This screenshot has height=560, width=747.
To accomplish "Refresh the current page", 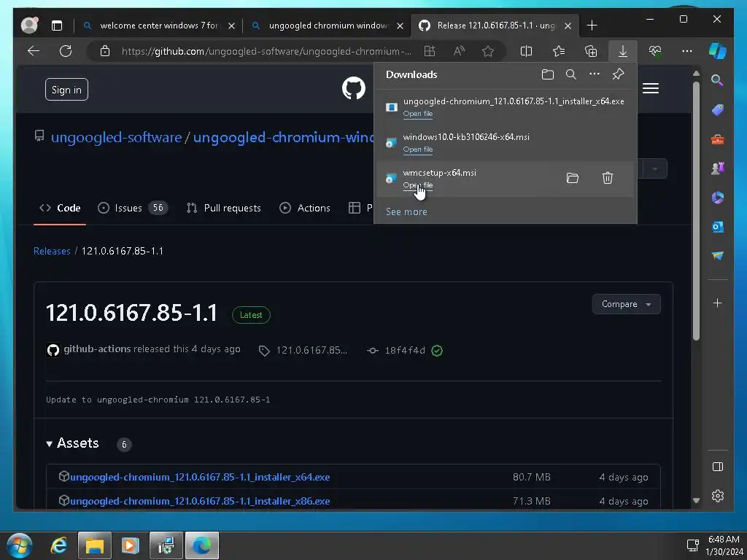I will [65, 51].
